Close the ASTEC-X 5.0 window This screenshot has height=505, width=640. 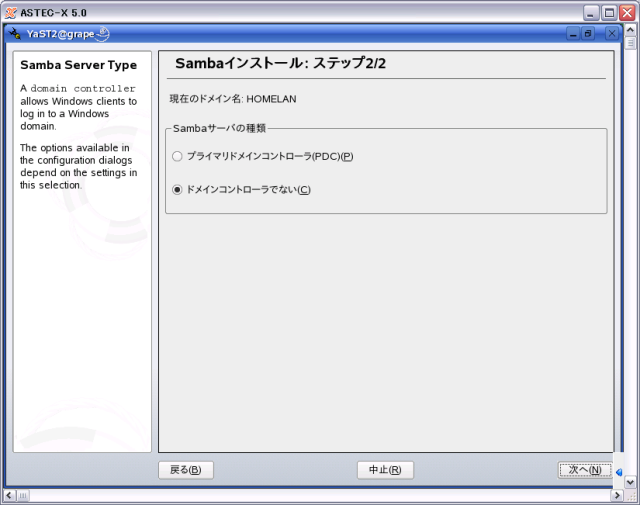coord(627,13)
